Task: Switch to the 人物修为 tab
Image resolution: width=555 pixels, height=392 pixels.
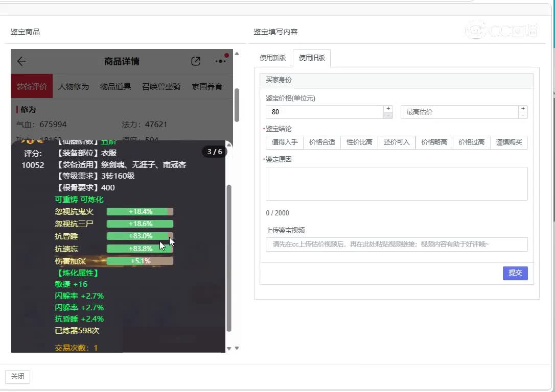Action: pyautogui.click(x=73, y=86)
